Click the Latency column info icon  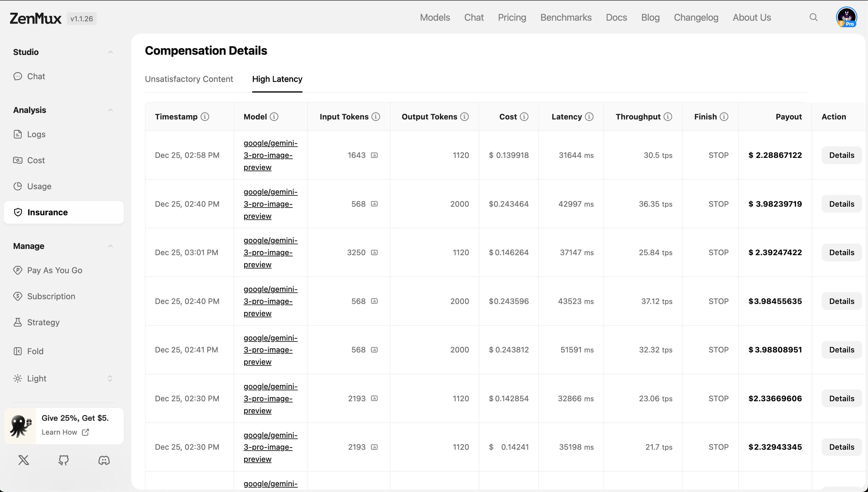point(589,116)
